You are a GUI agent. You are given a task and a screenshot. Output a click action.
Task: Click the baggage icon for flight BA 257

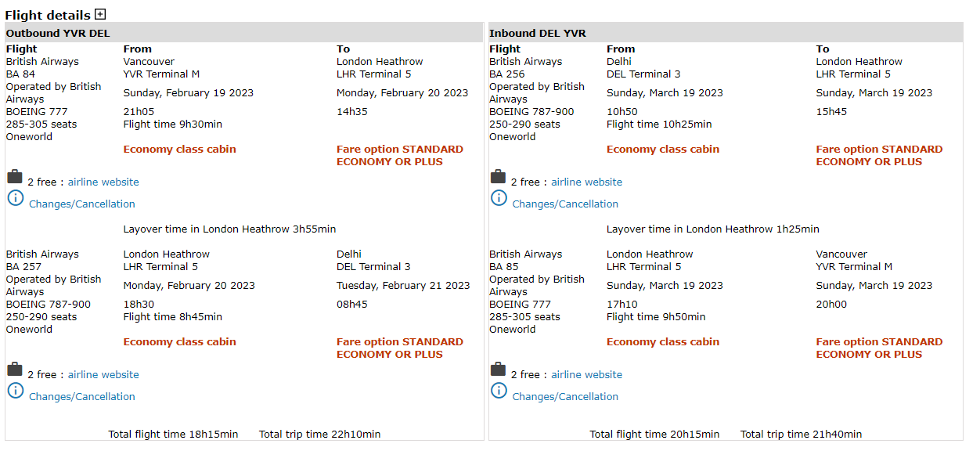[15, 370]
